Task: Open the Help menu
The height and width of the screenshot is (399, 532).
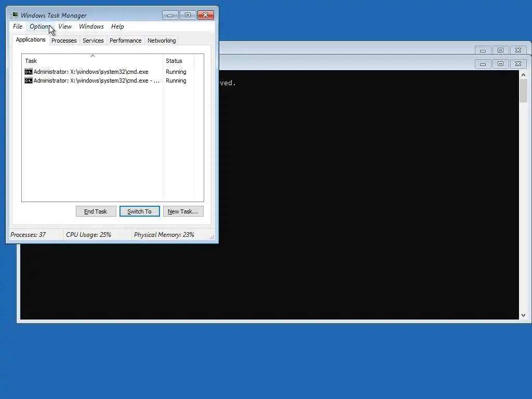Action: point(117,26)
